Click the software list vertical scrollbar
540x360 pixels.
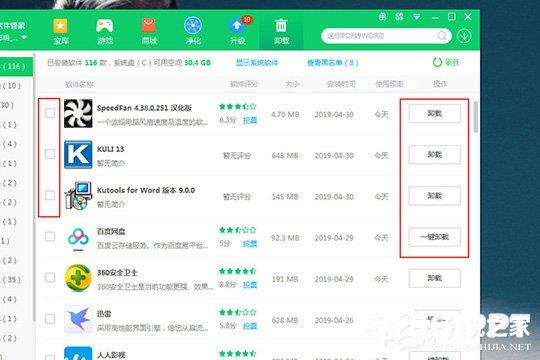(x=476, y=117)
